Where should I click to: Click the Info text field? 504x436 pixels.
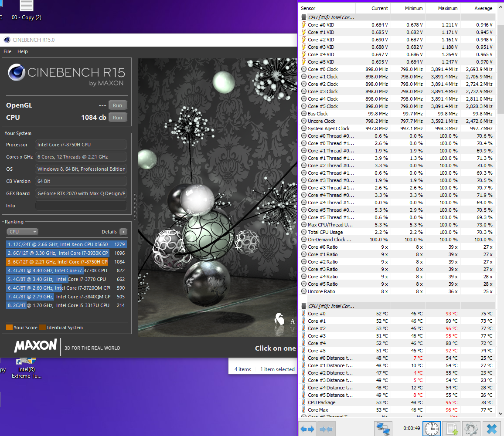coord(81,206)
